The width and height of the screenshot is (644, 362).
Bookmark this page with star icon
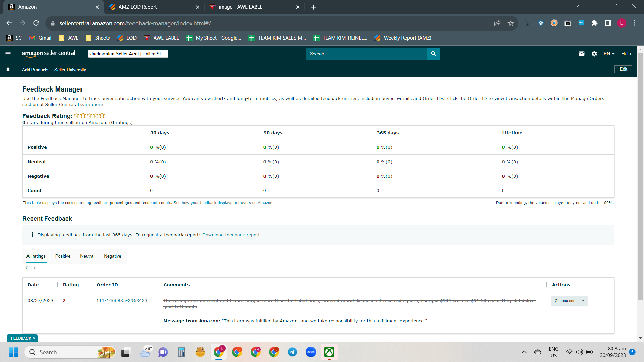point(511,23)
